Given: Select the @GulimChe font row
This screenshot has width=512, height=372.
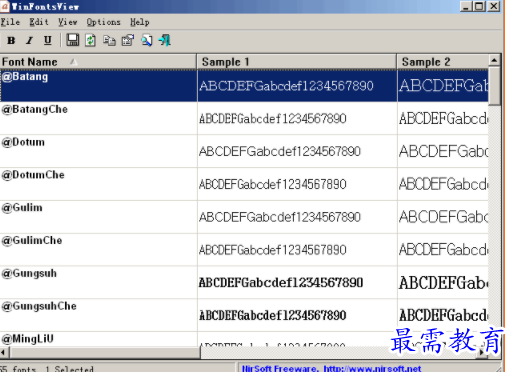Looking at the screenshot, I should pos(244,250).
